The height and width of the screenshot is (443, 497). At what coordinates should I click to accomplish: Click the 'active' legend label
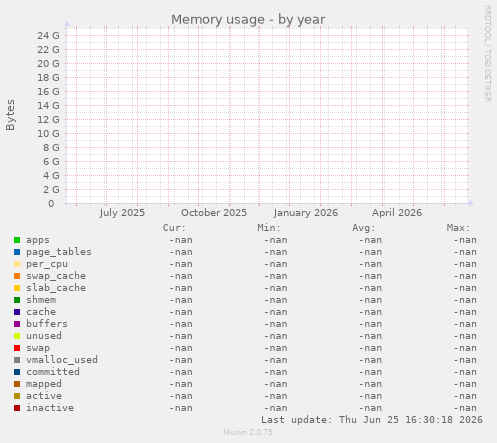point(44,396)
